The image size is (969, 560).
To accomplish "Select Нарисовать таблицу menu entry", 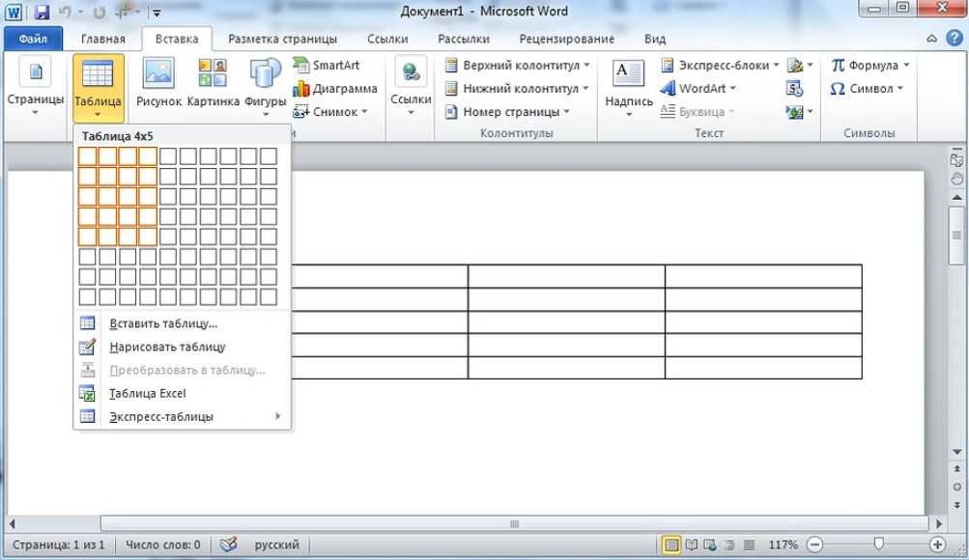I will 167,347.
